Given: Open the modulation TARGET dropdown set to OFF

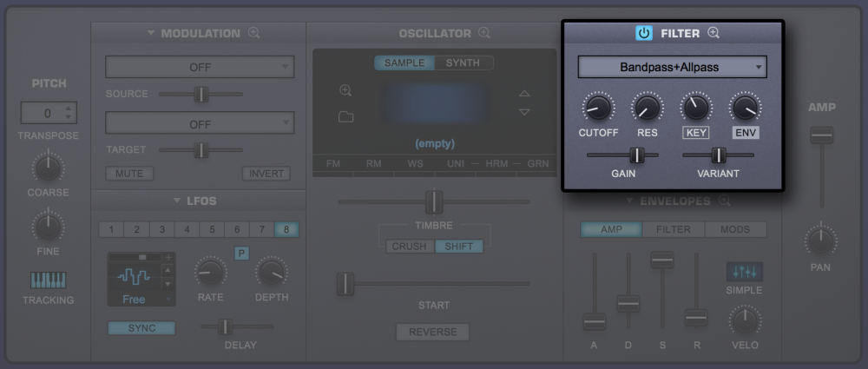Looking at the screenshot, I should click(200, 123).
